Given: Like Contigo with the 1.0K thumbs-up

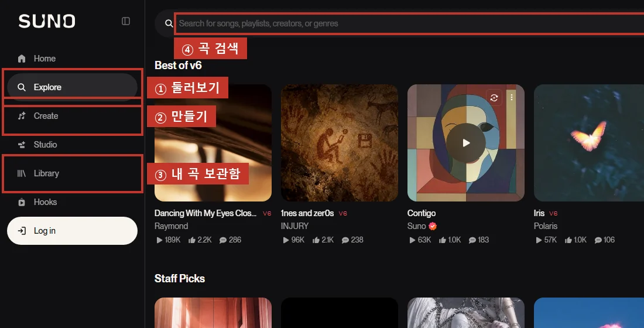Looking at the screenshot, I should pos(443,240).
